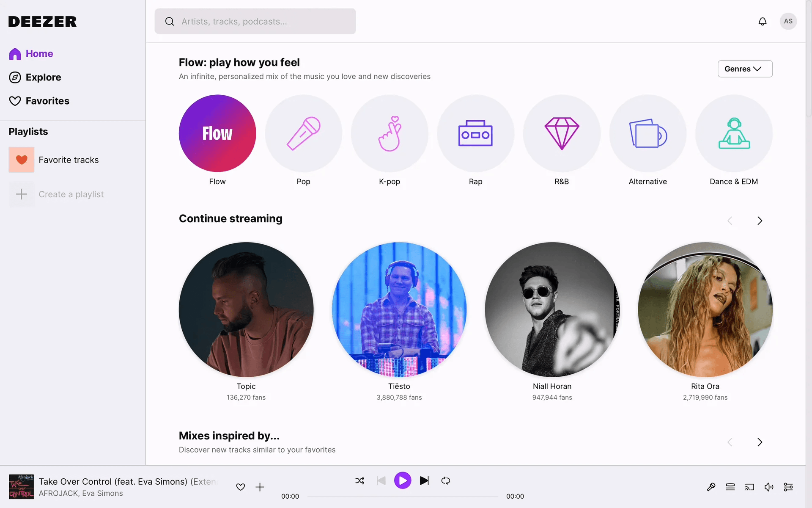Image resolution: width=812 pixels, height=508 pixels.
Task: Open audio settings equalizer icon
Action: click(x=788, y=487)
